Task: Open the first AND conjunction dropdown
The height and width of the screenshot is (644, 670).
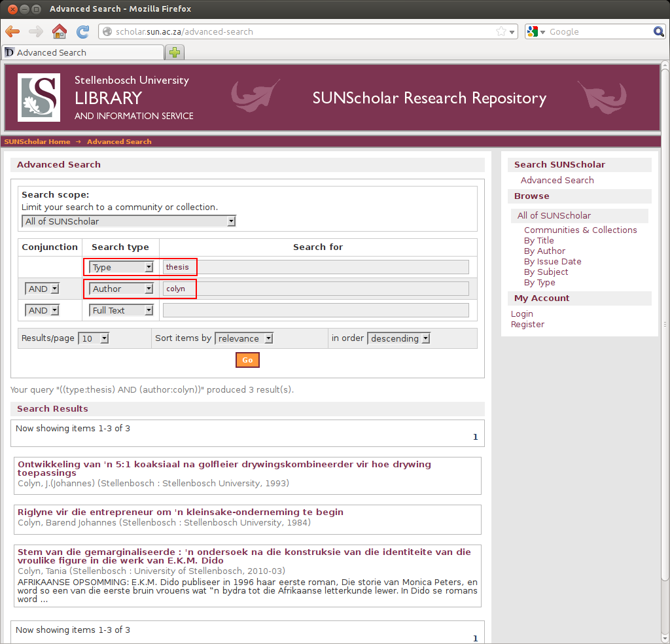Action: click(x=42, y=289)
